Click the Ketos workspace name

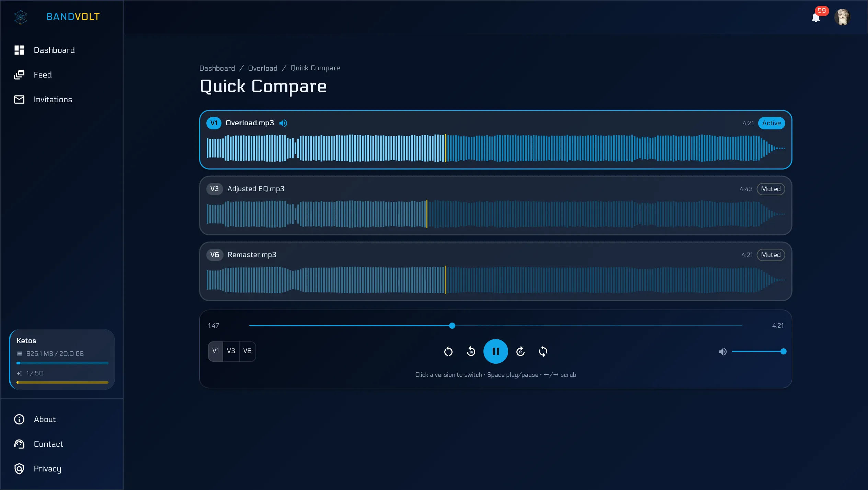coord(26,341)
